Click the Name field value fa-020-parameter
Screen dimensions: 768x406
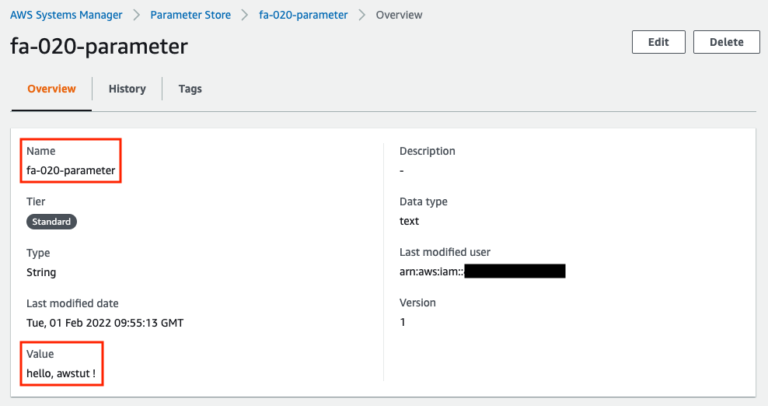(70, 171)
